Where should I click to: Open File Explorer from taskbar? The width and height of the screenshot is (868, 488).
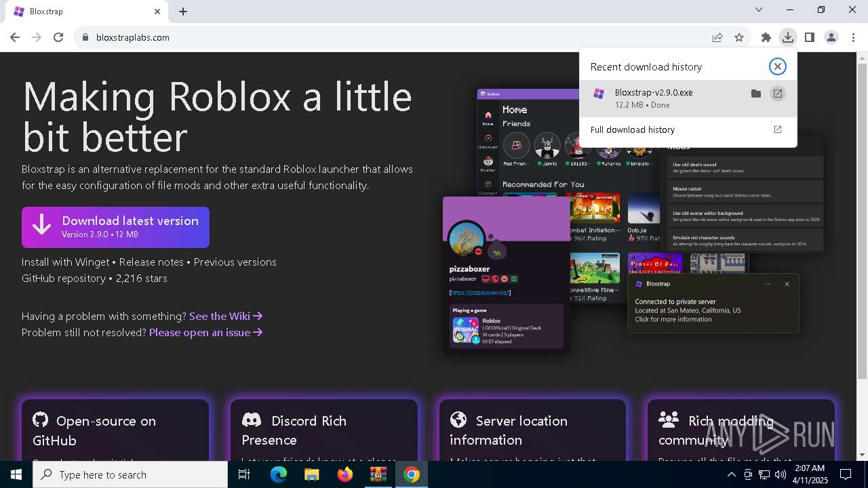pos(311,474)
